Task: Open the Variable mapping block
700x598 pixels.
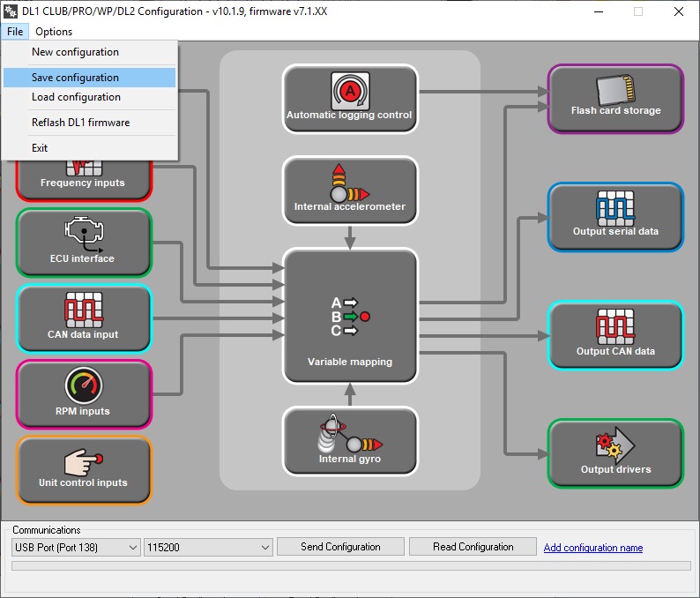Action: [349, 315]
